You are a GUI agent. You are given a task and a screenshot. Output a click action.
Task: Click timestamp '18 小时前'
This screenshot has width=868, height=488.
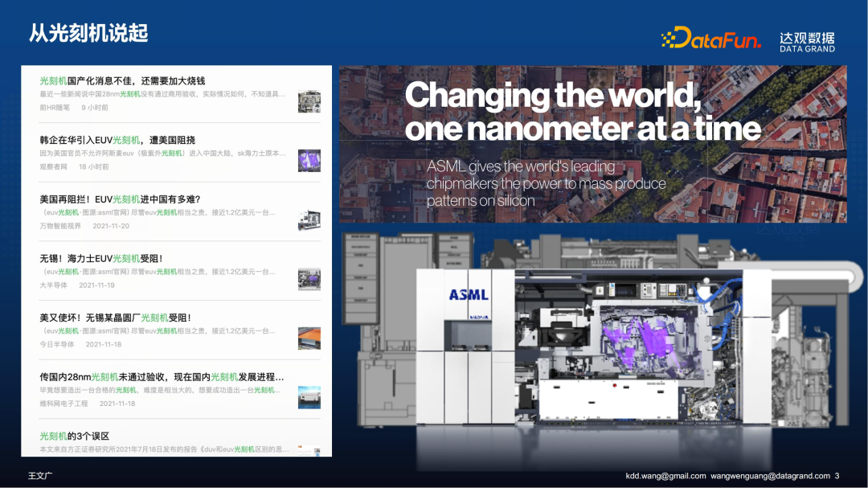93,166
